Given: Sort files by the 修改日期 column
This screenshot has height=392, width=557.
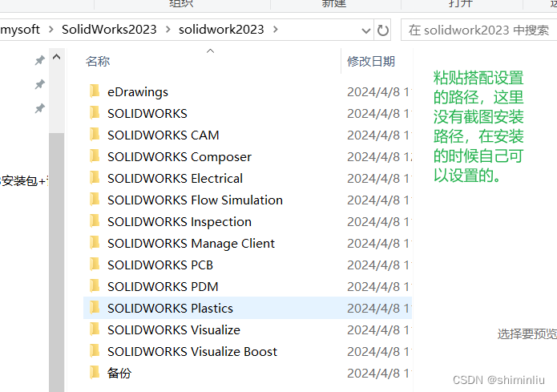Looking at the screenshot, I should 371,61.
